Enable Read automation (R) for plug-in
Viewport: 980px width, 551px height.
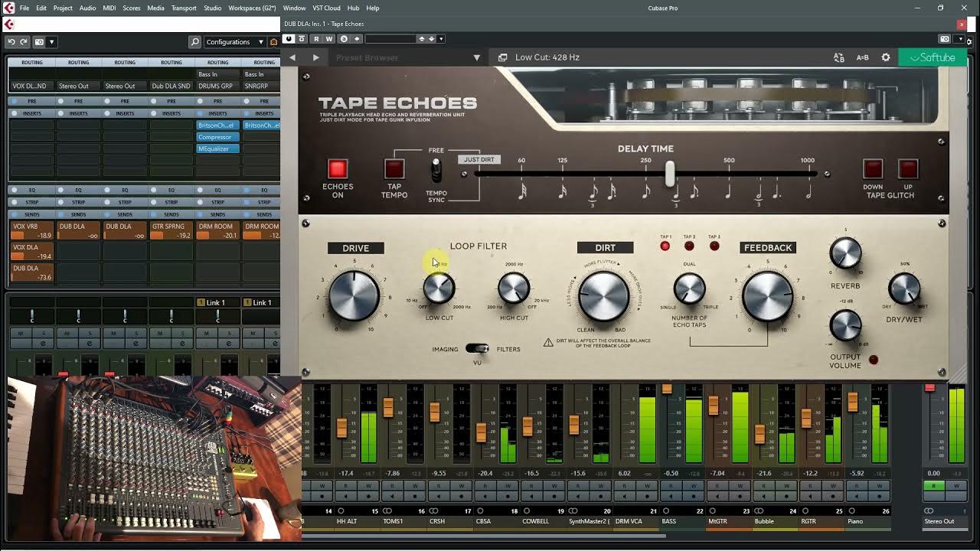coord(316,38)
